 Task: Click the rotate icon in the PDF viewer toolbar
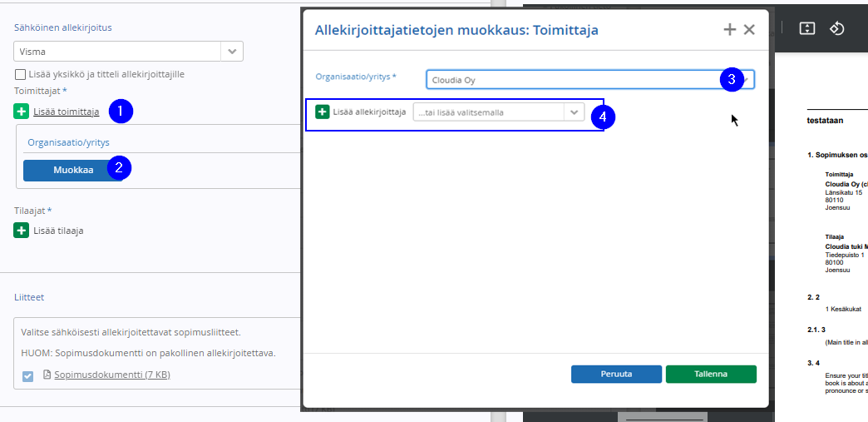(x=836, y=28)
